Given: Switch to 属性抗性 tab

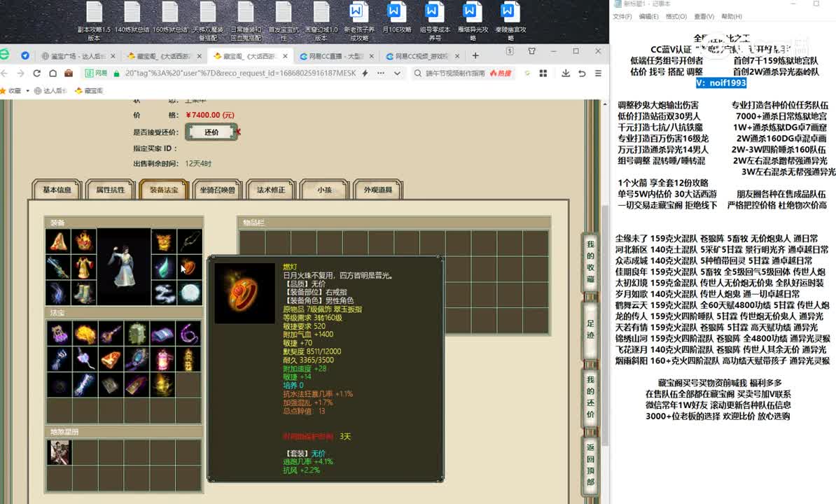Looking at the screenshot, I should coord(110,190).
